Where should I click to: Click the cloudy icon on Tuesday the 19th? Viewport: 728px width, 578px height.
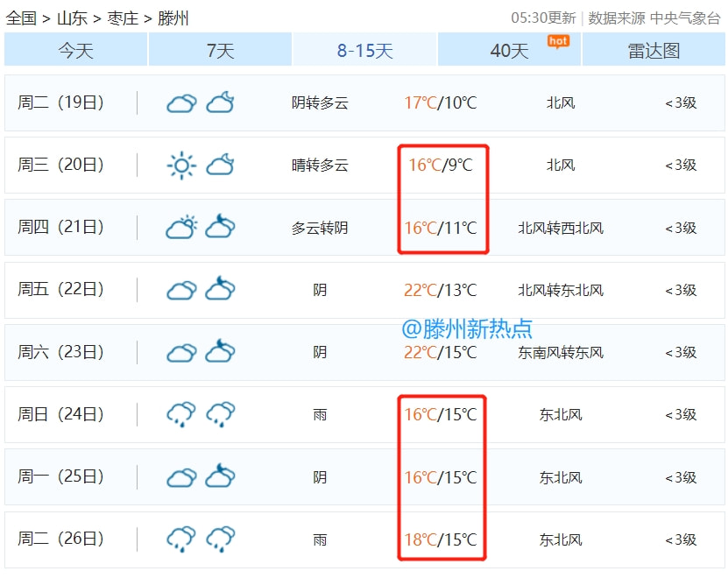(x=181, y=103)
